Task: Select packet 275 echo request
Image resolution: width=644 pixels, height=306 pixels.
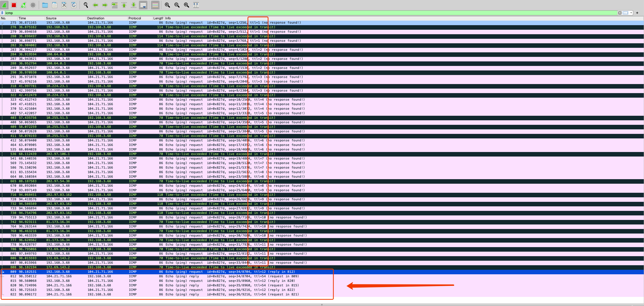Action: point(322,23)
